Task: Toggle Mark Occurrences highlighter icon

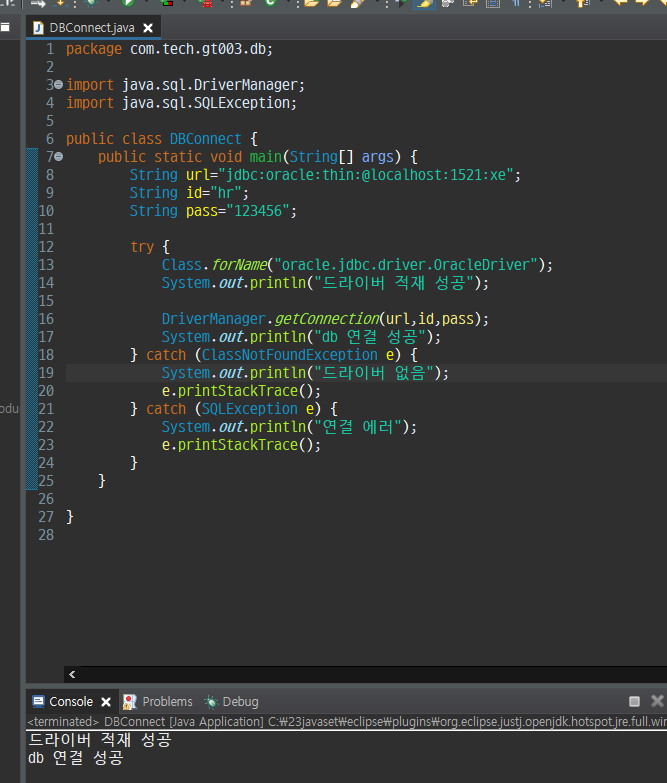Action: (424, 3)
